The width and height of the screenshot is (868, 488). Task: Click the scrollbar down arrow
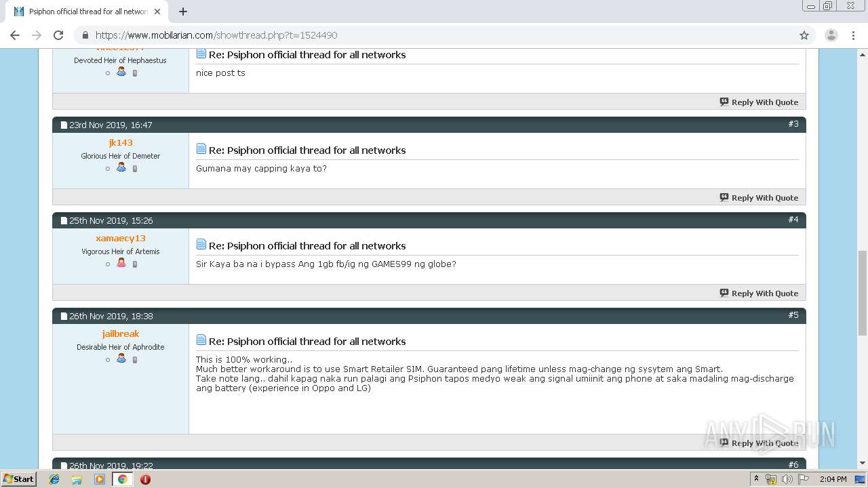coord(862,464)
